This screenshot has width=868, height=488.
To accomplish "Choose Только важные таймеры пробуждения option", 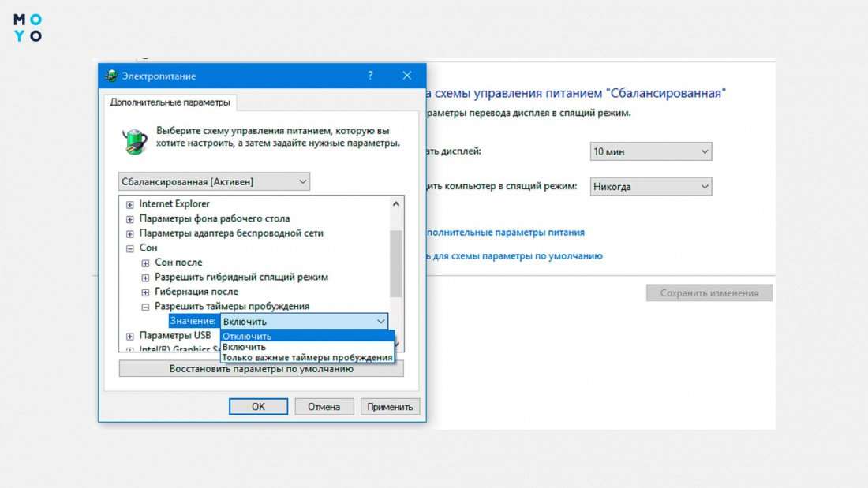I will click(x=307, y=357).
